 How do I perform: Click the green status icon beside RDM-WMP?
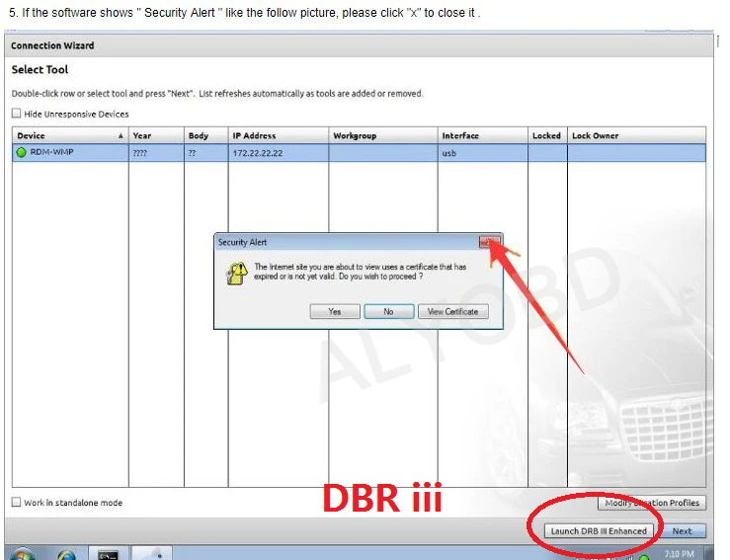(x=21, y=152)
